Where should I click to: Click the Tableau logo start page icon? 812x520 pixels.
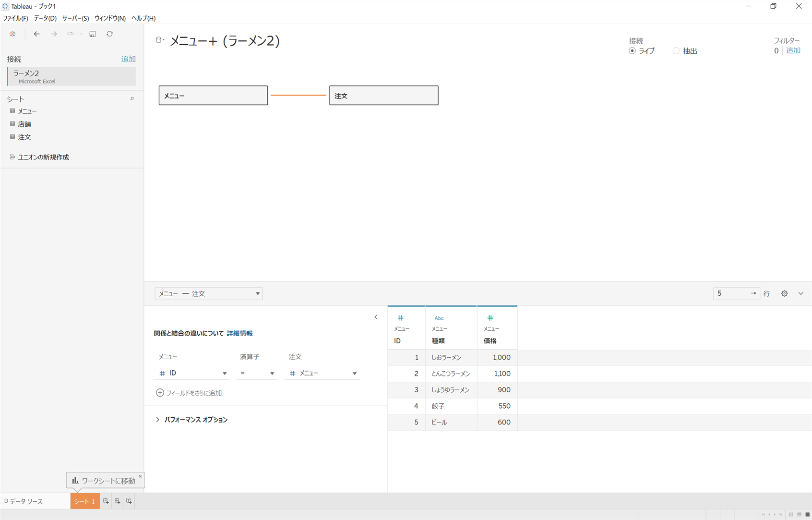[12, 34]
